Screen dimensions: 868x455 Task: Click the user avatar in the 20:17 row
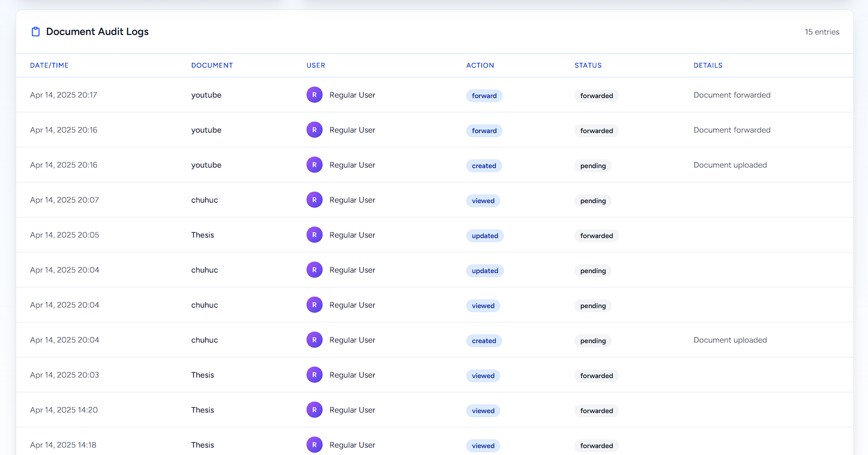314,95
